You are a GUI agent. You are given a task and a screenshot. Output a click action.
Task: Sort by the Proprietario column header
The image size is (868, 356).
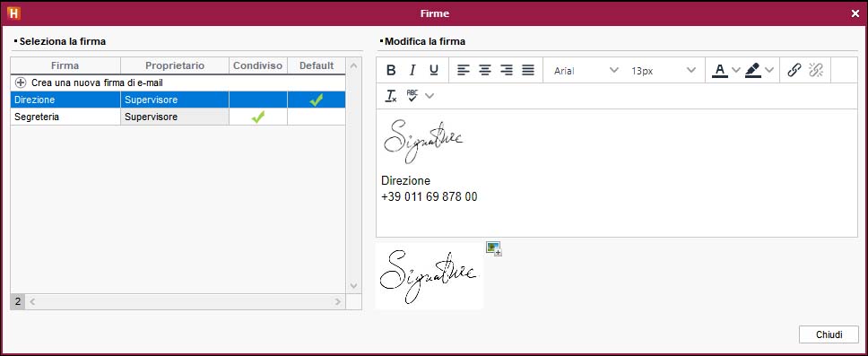pos(175,65)
